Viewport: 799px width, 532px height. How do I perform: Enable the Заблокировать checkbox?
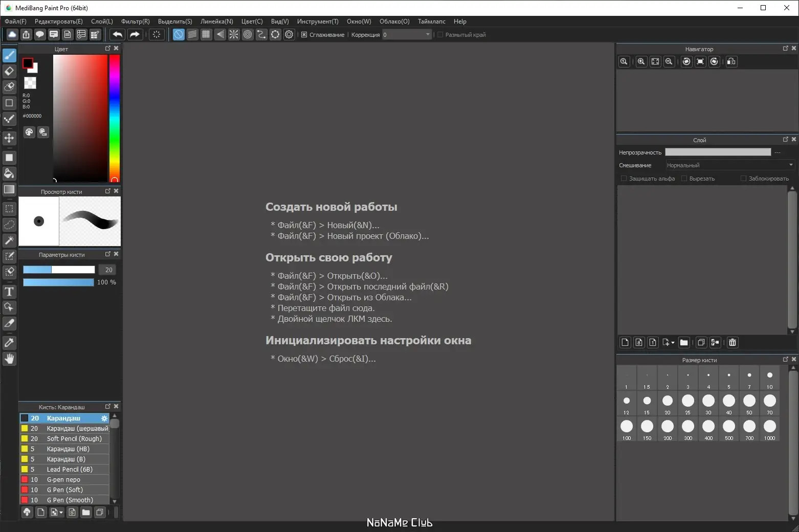743,179
